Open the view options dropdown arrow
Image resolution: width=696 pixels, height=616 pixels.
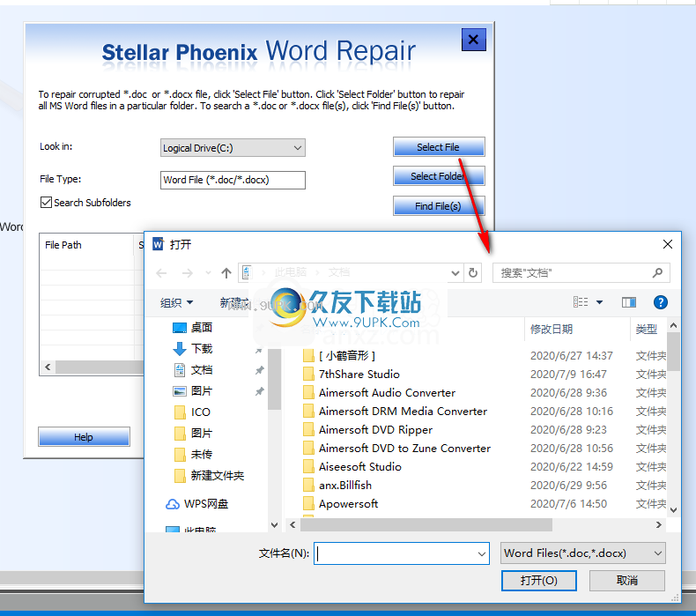tap(599, 302)
